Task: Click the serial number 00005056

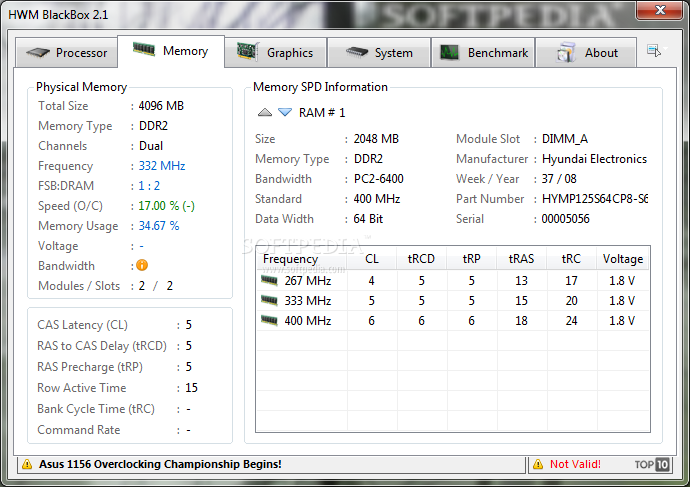Action: point(565,219)
